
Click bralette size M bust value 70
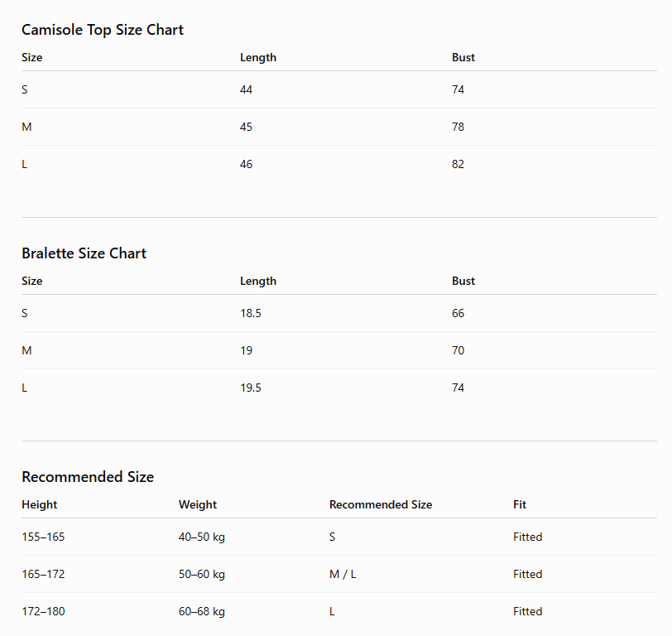[458, 350]
